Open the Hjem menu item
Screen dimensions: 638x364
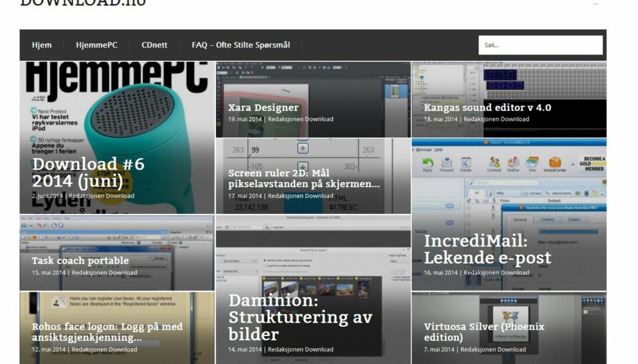click(x=42, y=45)
